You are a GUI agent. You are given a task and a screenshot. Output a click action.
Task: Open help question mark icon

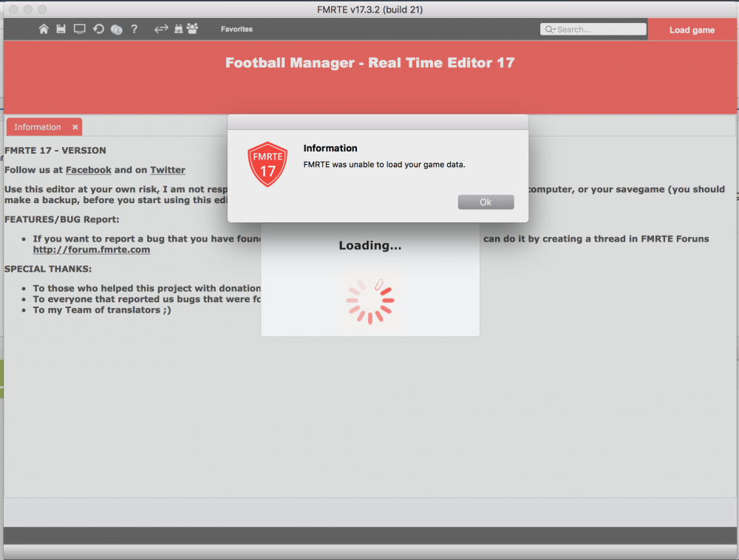click(134, 30)
